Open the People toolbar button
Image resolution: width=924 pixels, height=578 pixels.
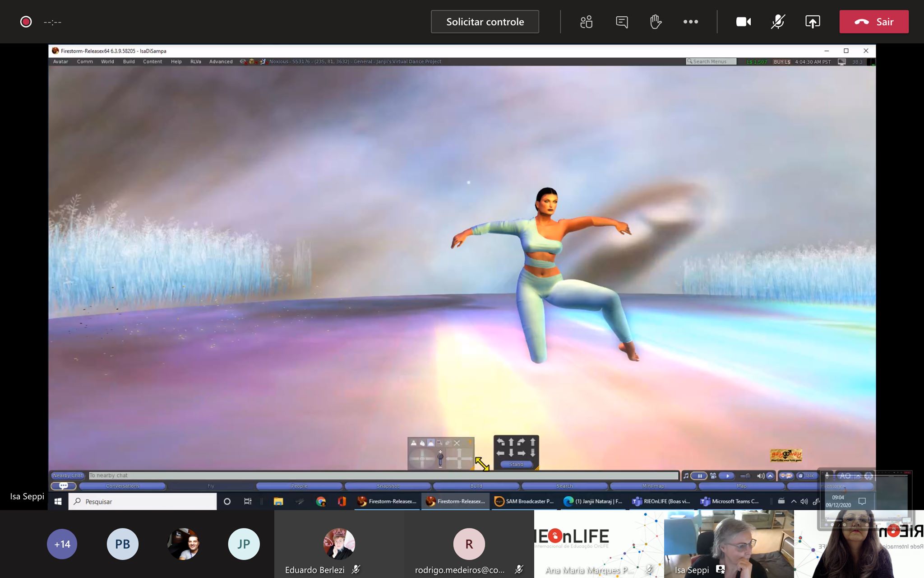click(x=299, y=486)
